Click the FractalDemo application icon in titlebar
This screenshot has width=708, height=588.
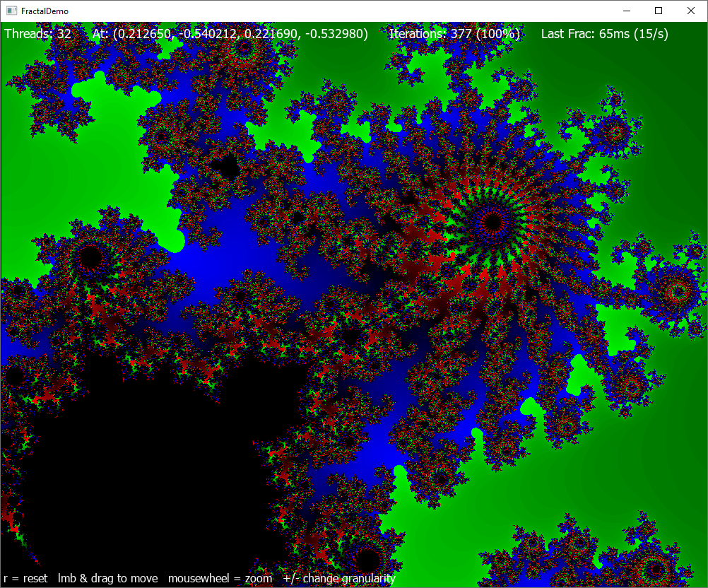[x=11, y=11]
